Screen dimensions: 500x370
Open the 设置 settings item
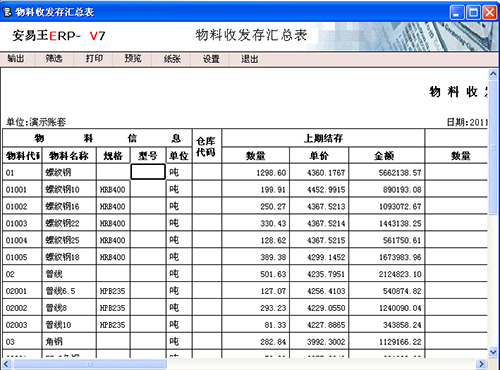click(211, 59)
